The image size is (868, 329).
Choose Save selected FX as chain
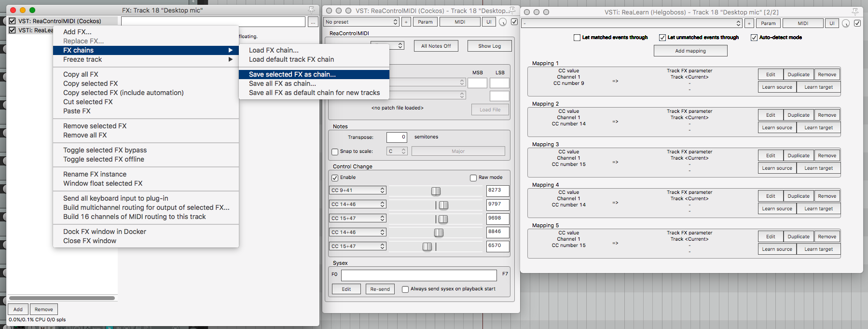pos(292,74)
